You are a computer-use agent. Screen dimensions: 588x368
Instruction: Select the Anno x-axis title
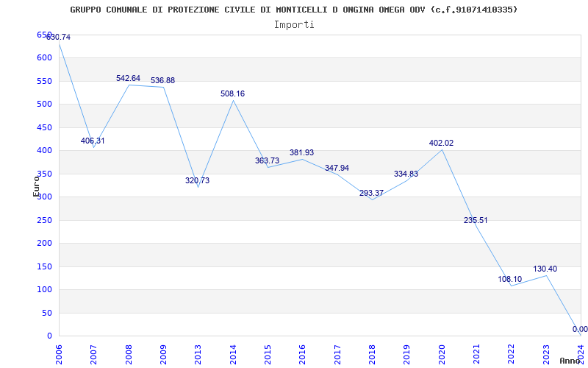coord(570,361)
